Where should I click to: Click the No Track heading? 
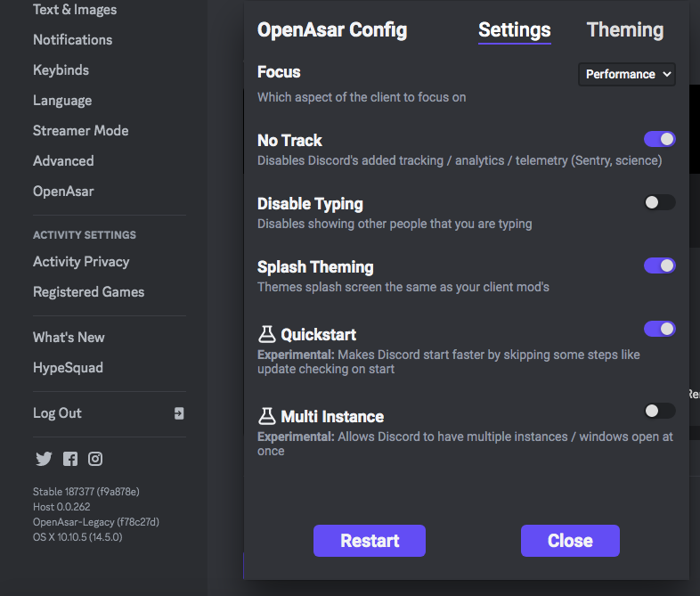(289, 141)
